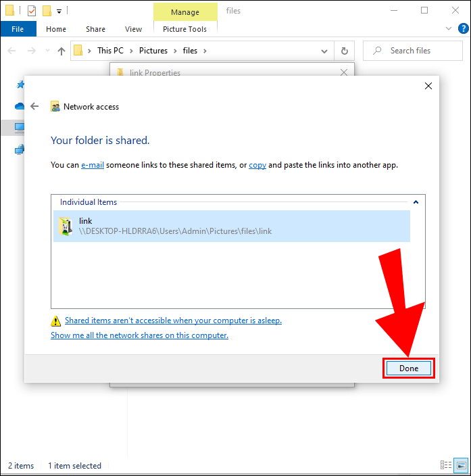Navigate forward in Explorer

[31, 51]
